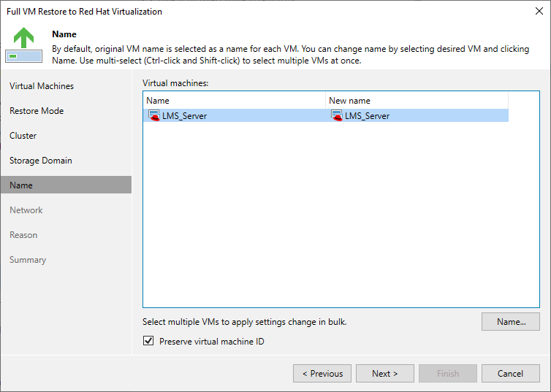The height and width of the screenshot is (392, 551).
Task: Select the Name step in sidebar
Action: point(21,185)
